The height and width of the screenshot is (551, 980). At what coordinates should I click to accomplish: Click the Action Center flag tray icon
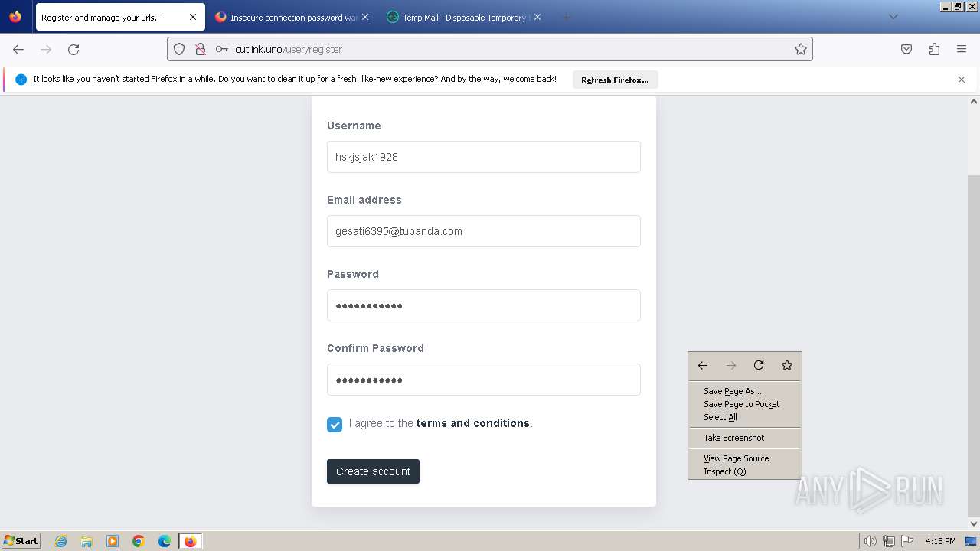(x=906, y=541)
